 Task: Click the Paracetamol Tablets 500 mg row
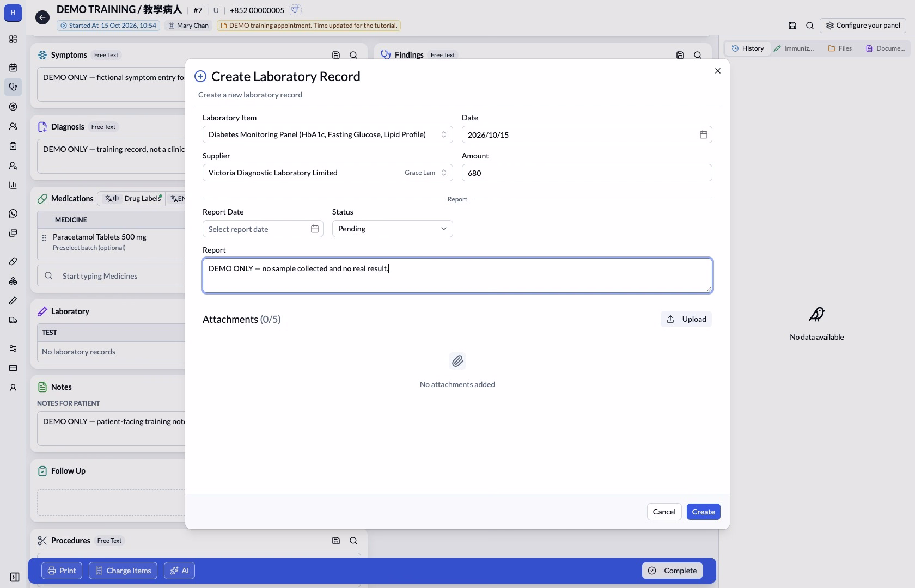coord(112,242)
